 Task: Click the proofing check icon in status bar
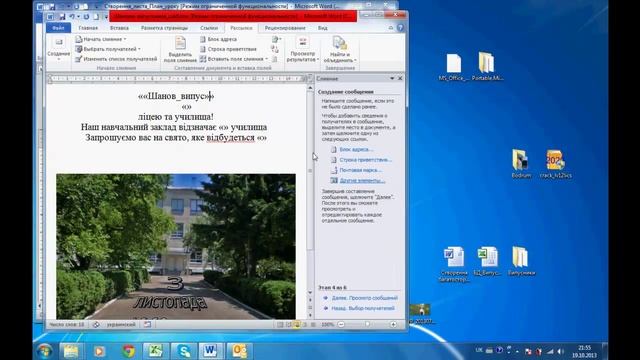pos(96,324)
